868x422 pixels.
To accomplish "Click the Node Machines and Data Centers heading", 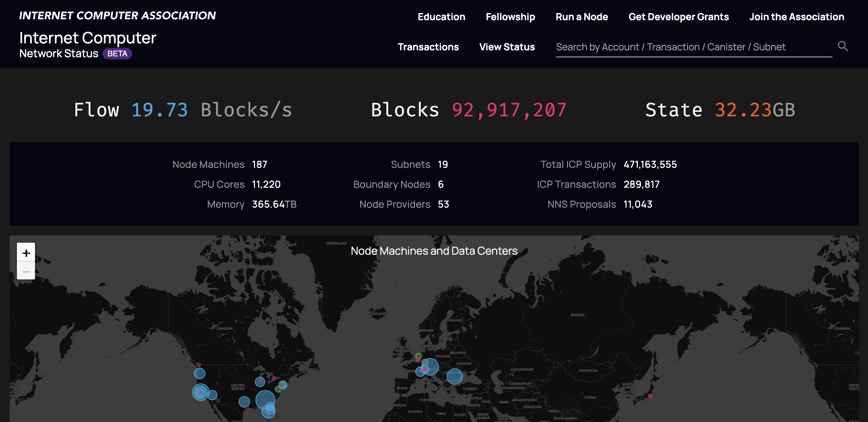I will [434, 250].
